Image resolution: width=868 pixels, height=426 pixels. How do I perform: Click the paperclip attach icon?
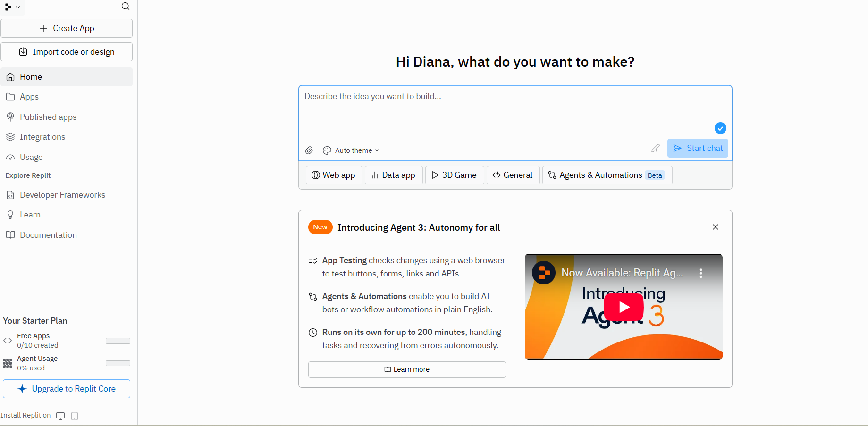309,150
